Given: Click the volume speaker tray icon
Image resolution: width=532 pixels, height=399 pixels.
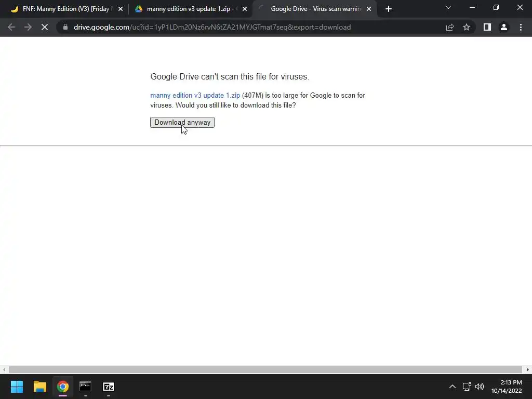Looking at the screenshot, I should pyautogui.click(x=480, y=387).
